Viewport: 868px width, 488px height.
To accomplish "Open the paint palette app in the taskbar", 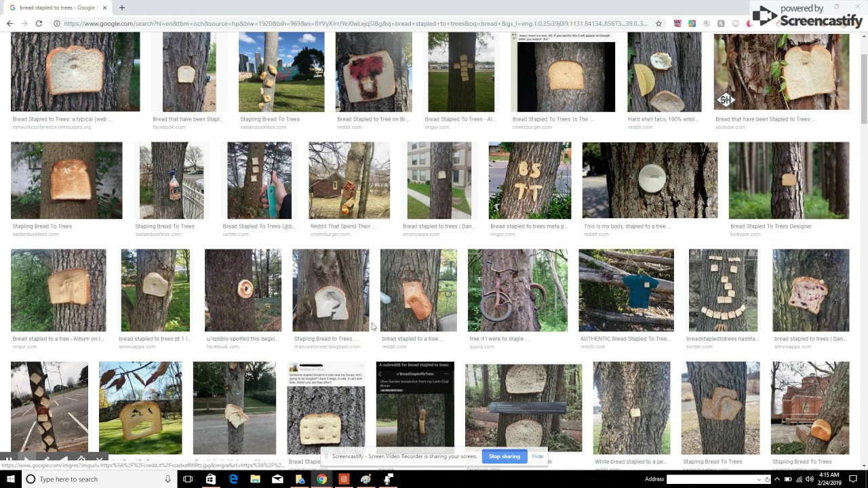I will tap(366, 479).
